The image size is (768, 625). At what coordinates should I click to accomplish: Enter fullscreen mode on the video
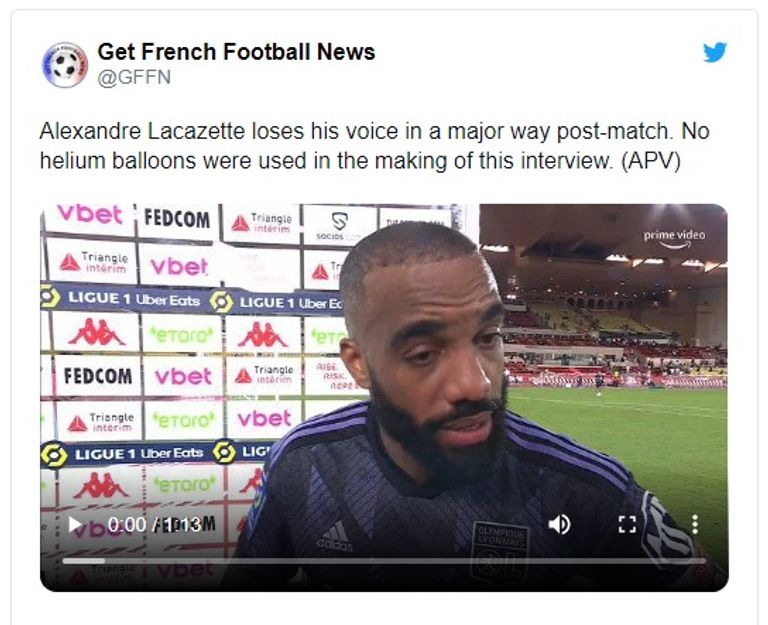point(627,524)
